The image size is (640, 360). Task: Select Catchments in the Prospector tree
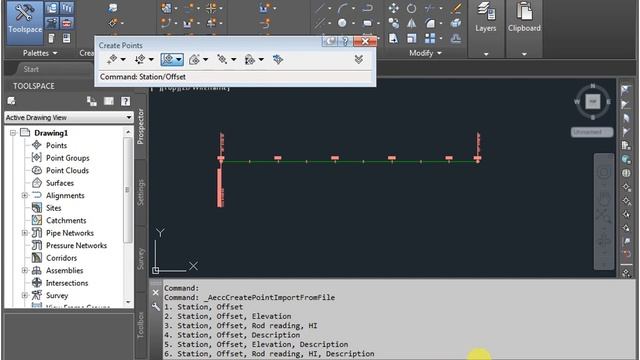pyautogui.click(x=66, y=220)
